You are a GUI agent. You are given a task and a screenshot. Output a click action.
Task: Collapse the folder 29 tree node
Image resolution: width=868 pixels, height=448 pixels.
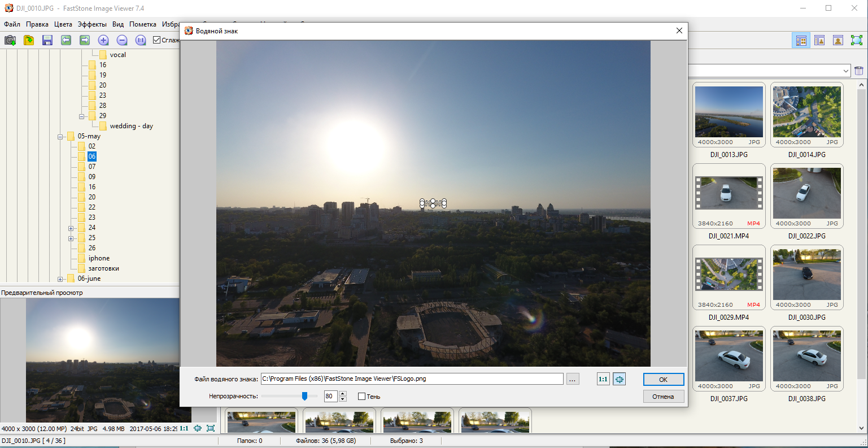[81, 116]
